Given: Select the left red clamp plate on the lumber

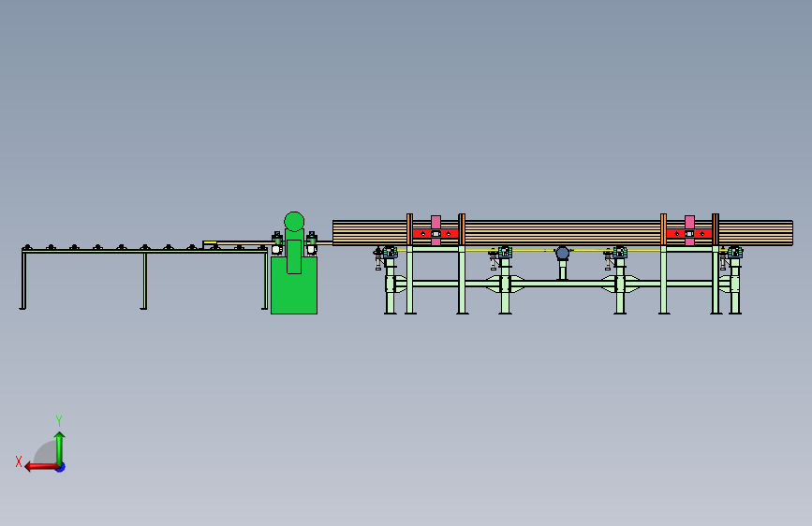Looking at the screenshot, I should [x=436, y=233].
